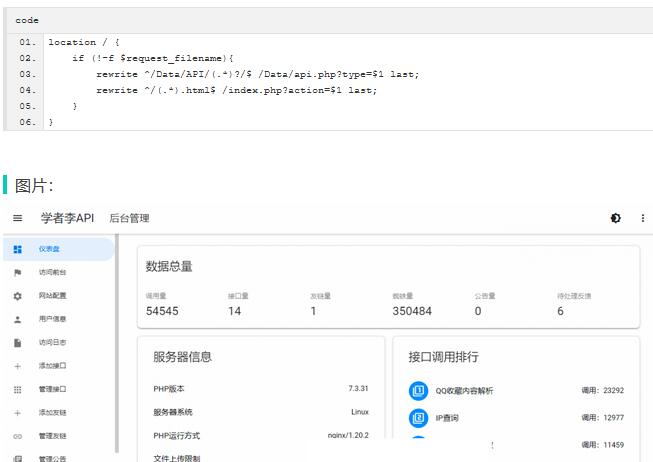This screenshot has width=653, height=462.
Task: Open the three-dot more options menu
Action: [x=643, y=218]
